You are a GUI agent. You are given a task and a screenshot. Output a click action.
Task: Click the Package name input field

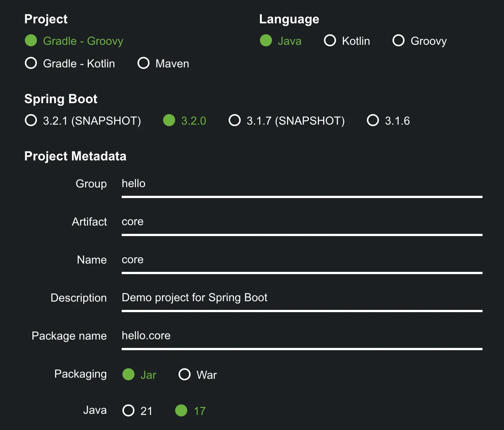coord(301,336)
